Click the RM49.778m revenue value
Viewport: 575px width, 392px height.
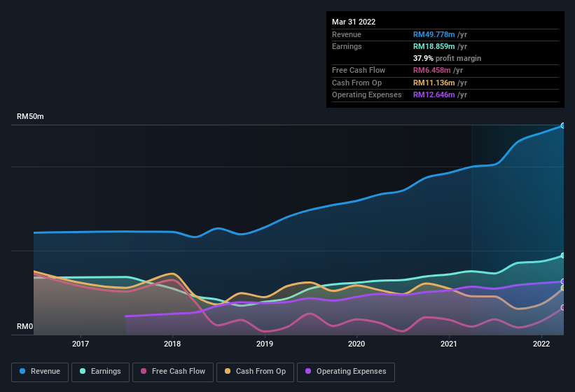434,34
